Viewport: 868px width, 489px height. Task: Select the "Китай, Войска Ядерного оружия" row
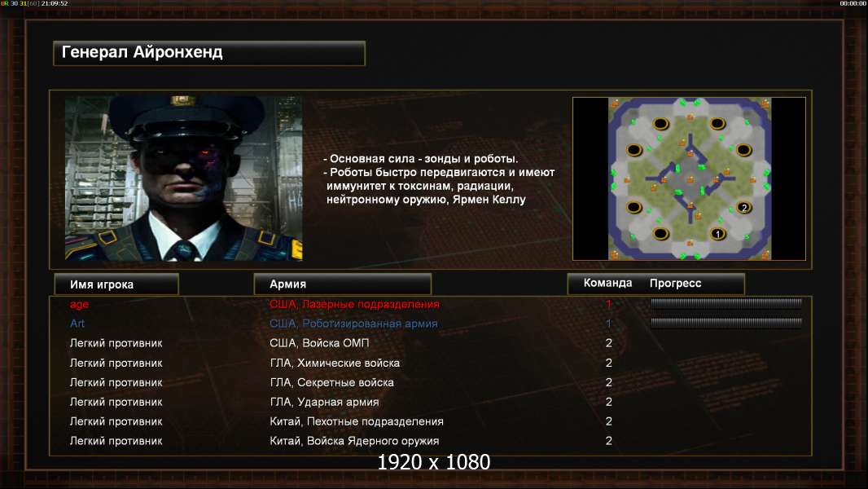pyautogui.click(x=430, y=441)
